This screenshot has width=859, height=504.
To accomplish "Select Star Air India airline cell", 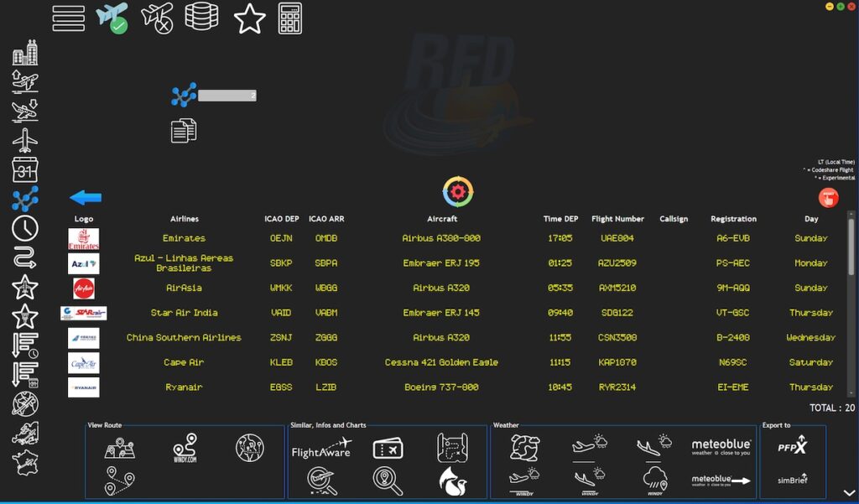I will (x=184, y=313).
